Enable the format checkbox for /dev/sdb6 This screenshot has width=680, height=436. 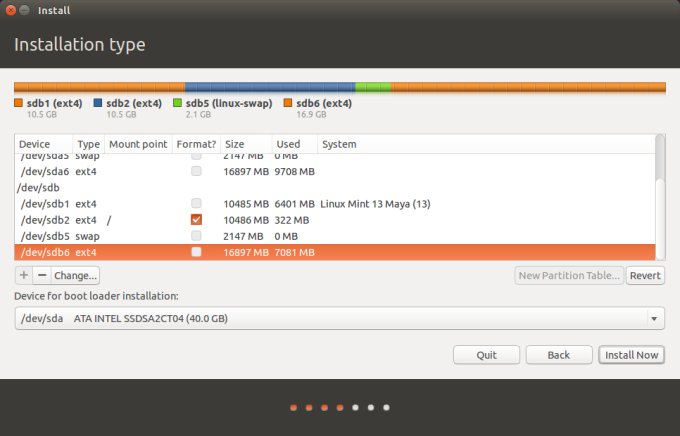[196, 252]
